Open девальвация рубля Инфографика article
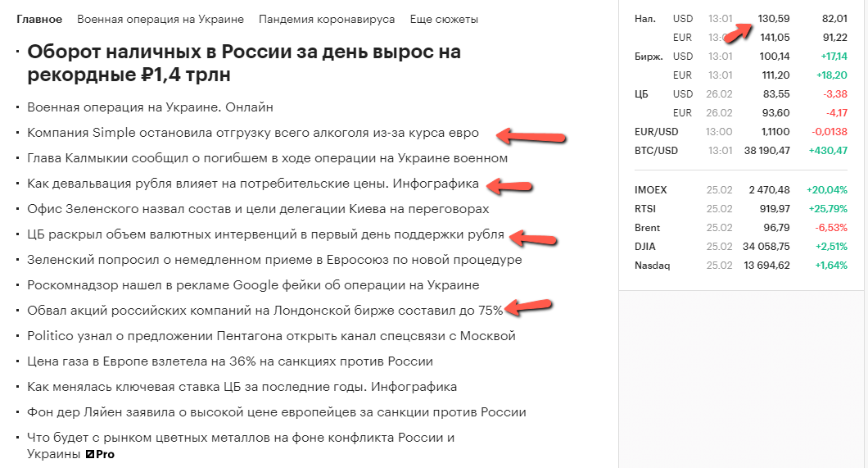 pos(253,184)
